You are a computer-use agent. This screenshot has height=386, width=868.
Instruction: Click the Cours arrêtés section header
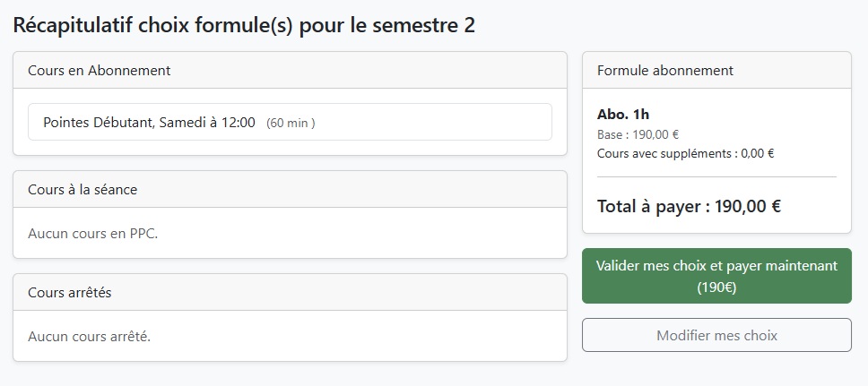point(70,293)
